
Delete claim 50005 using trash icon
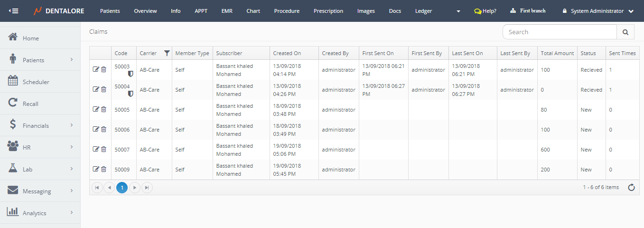103,110
